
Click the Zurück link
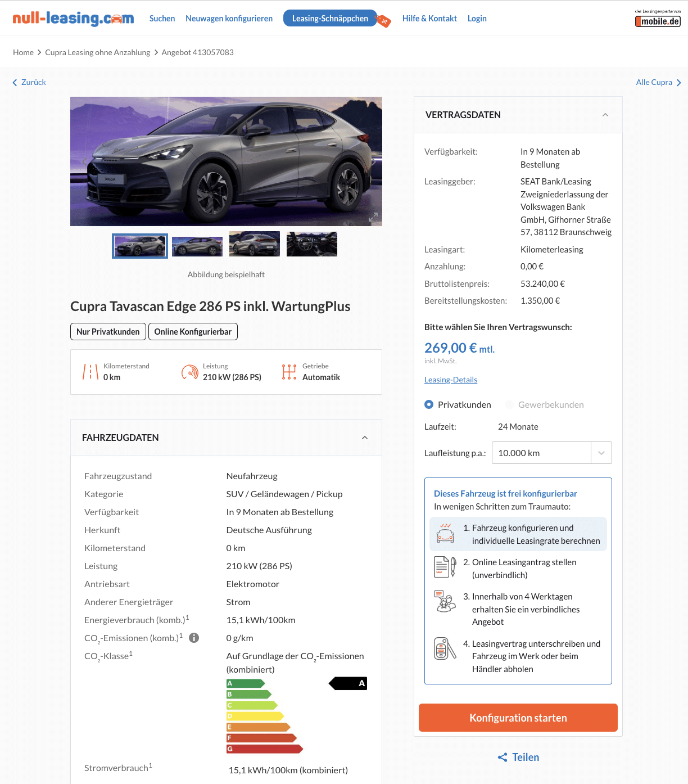tap(34, 82)
